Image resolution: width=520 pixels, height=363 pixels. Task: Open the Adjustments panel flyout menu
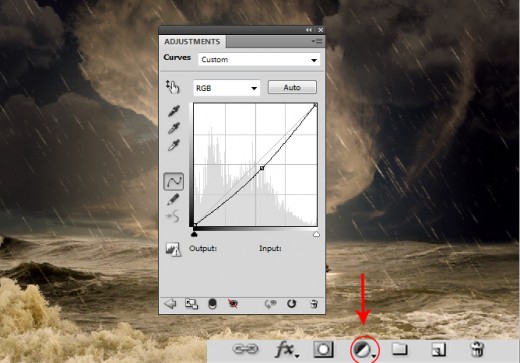pos(317,41)
